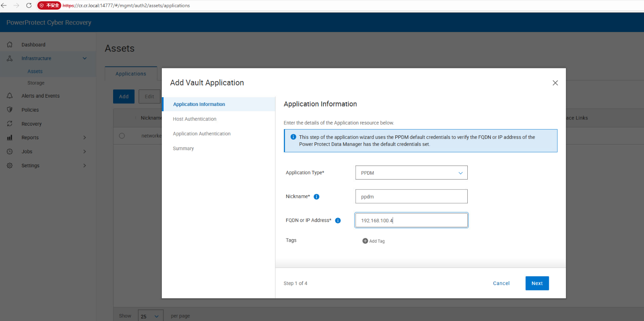Click info icon next to FQDN or IP Address
This screenshot has height=321, width=644.
pyautogui.click(x=338, y=220)
